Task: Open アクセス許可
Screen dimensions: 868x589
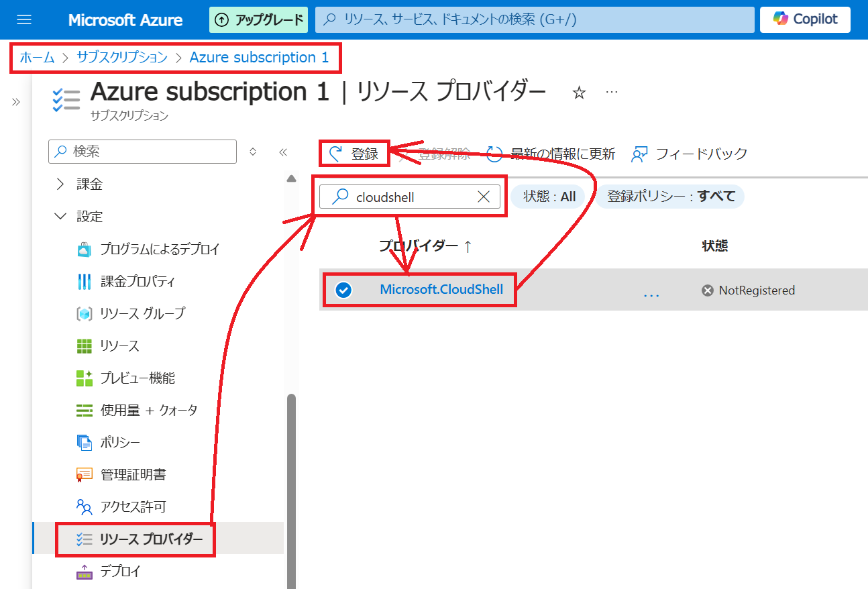Action: [x=133, y=506]
